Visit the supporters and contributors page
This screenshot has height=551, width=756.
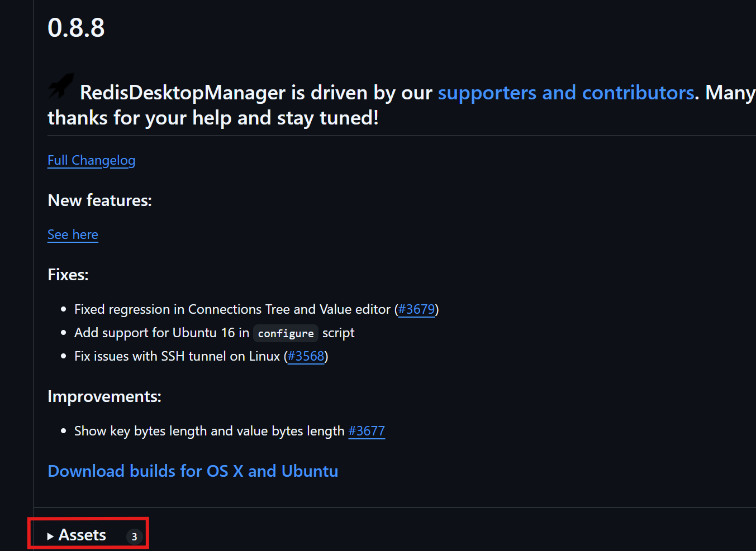[x=566, y=93]
